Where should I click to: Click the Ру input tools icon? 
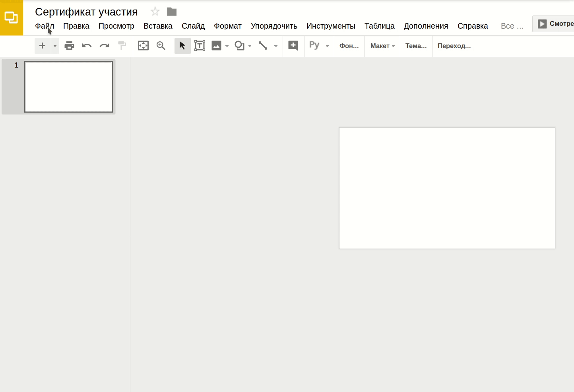(314, 45)
